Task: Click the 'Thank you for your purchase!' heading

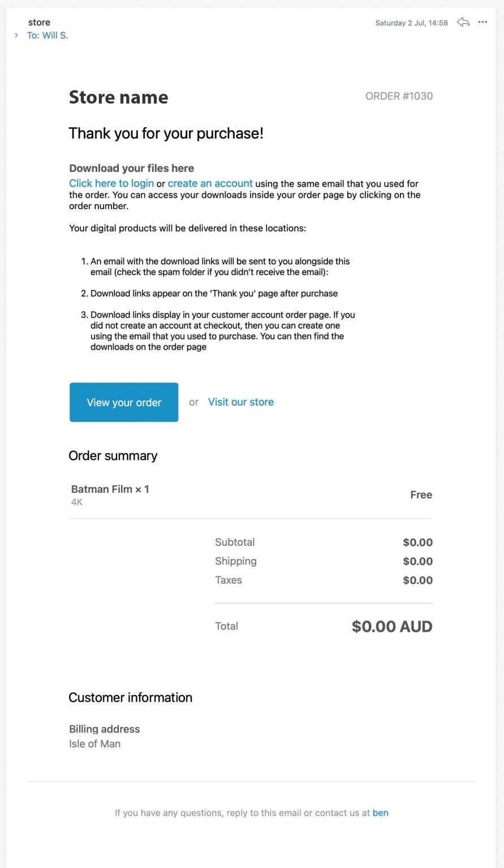Action: click(166, 133)
